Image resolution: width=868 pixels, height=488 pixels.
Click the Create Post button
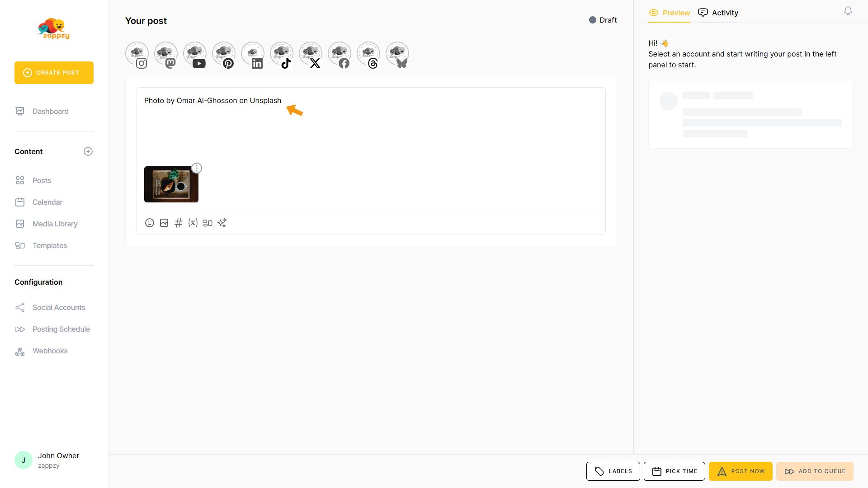pyautogui.click(x=54, y=73)
